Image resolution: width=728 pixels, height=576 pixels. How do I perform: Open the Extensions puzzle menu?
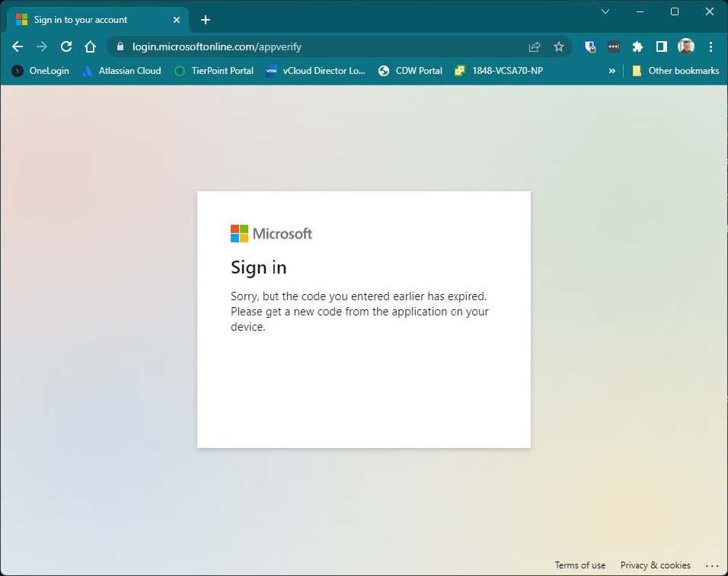pyautogui.click(x=637, y=46)
